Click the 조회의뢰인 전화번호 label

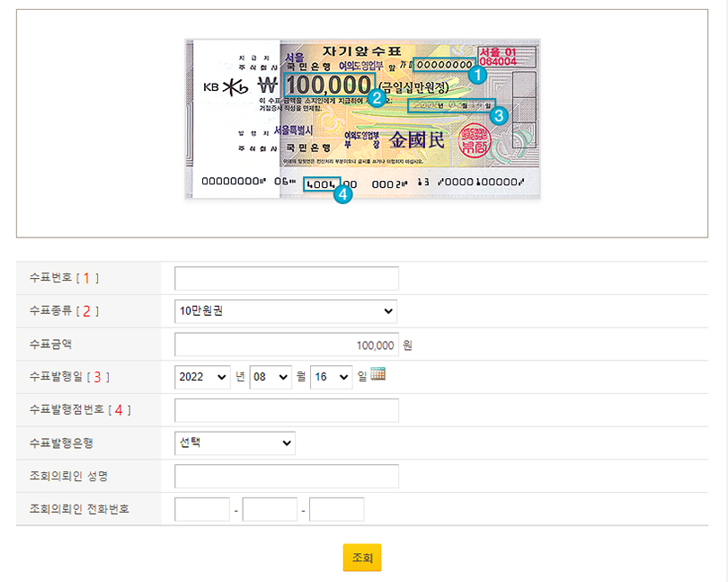point(79,509)
